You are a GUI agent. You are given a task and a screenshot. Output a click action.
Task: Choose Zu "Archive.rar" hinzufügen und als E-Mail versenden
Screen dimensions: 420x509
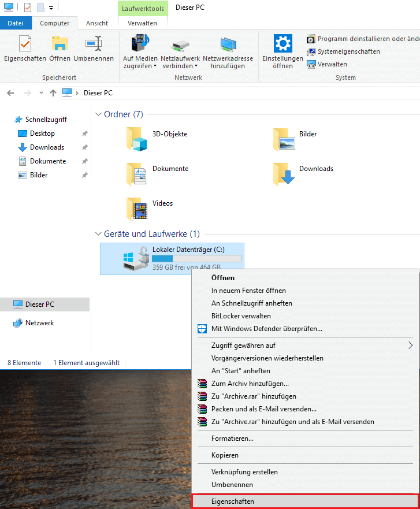305,422
